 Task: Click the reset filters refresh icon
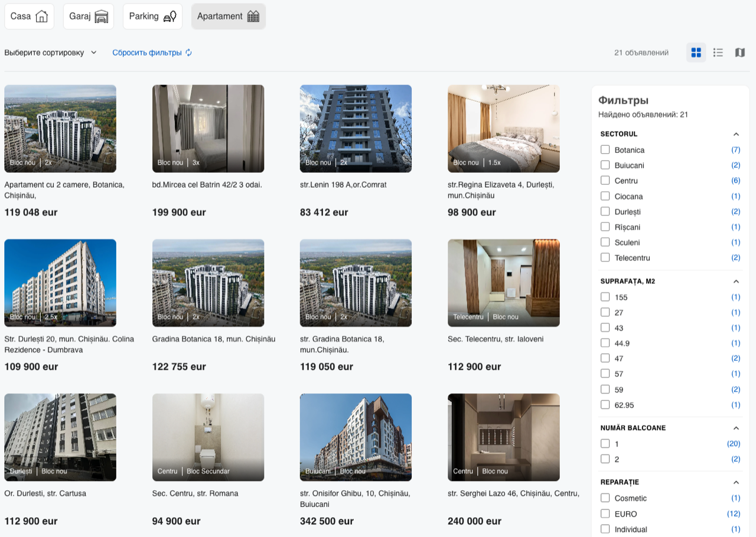tap(189, 53)
